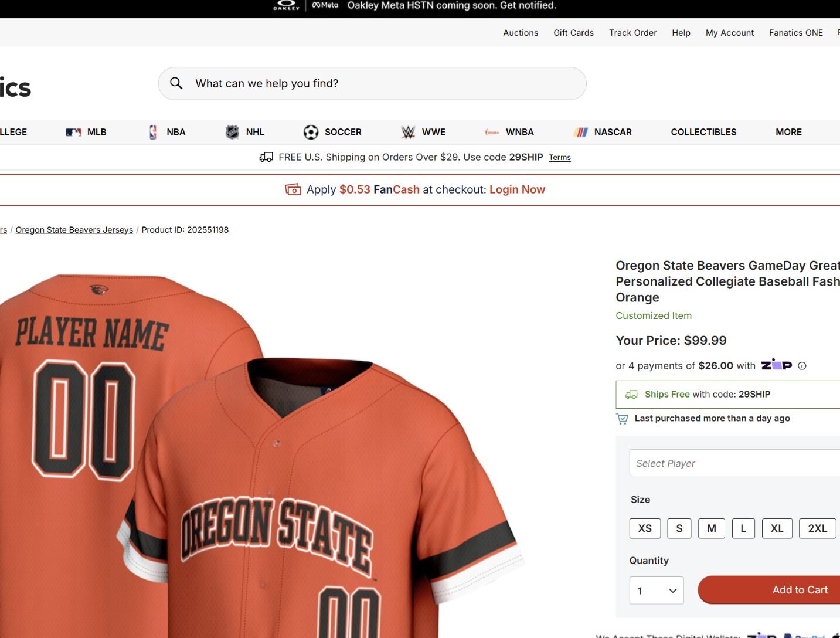Choose size M

click(712, 528)
